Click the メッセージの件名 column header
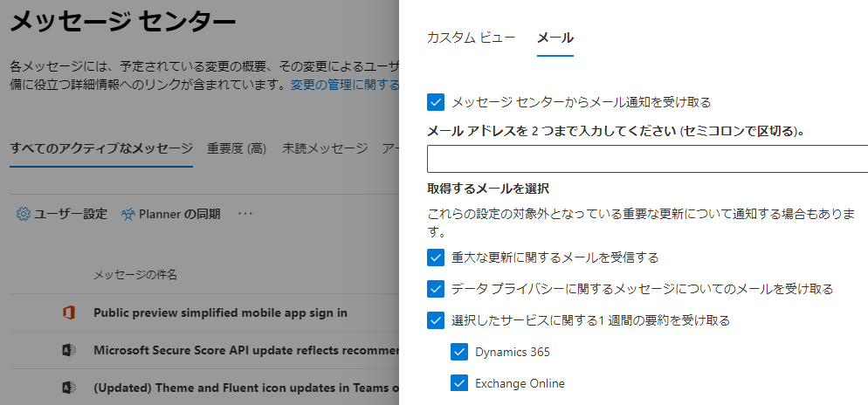This screenshot has height=405, width=868. point(135,275)
